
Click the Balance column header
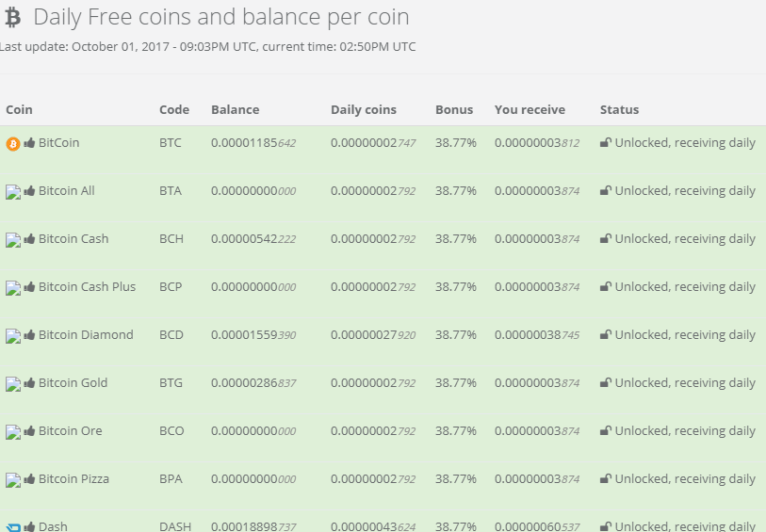[x=235, y=109]
